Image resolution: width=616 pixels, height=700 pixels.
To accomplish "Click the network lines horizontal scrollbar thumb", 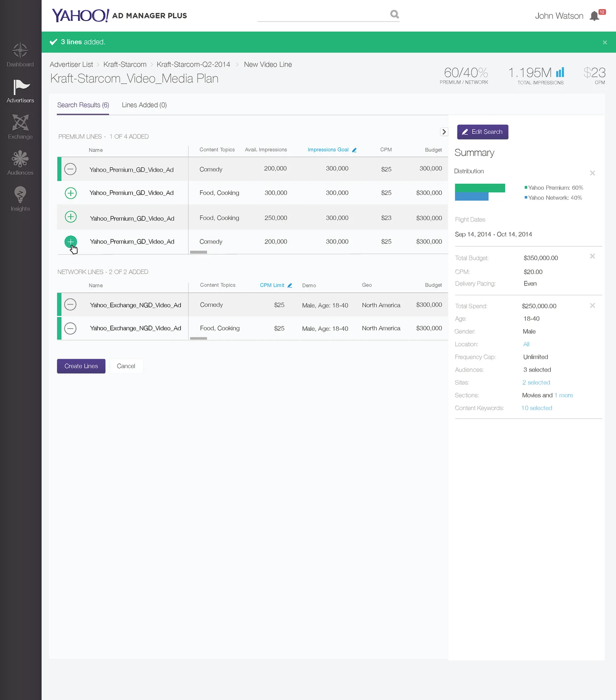I will click(x=198, y=338).
